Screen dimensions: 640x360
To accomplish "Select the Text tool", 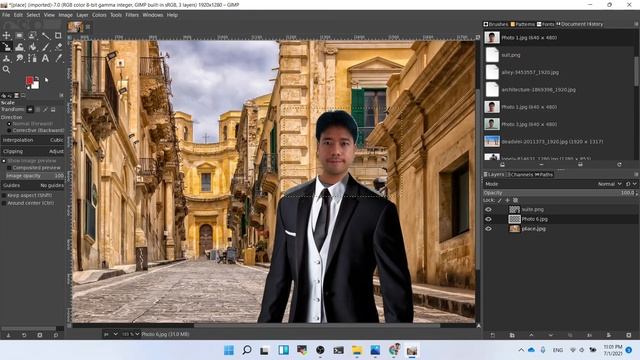I will (x=45, y=58).
